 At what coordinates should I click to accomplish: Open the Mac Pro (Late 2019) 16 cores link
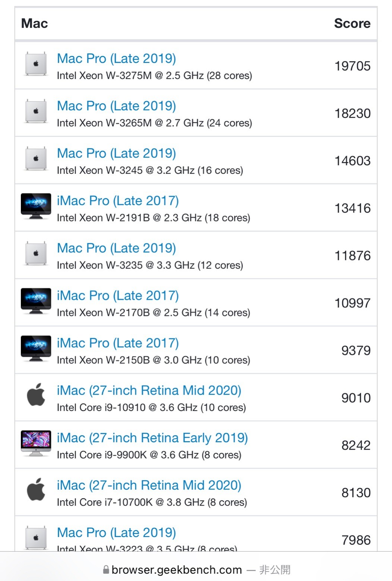[116, 153]
